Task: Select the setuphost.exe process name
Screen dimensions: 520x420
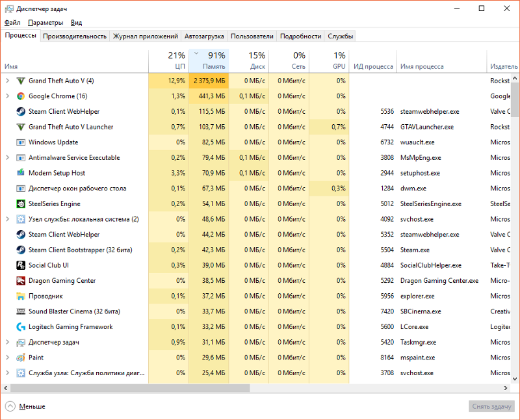Action: [420, 173]
